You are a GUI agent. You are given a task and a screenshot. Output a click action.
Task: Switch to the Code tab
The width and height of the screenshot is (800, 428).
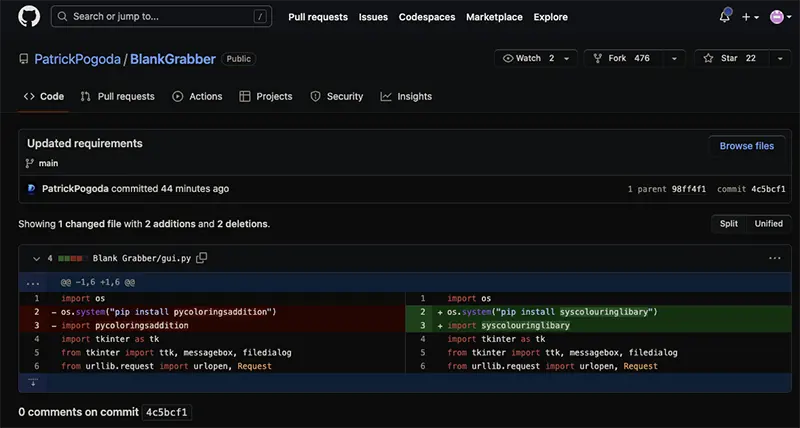coord(44,96)
